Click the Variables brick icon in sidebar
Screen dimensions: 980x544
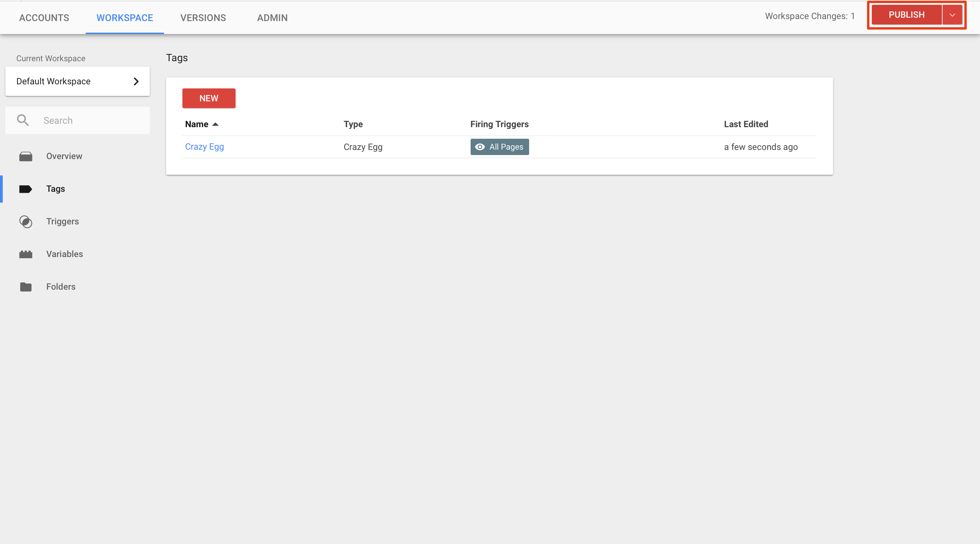click(26, 254)
